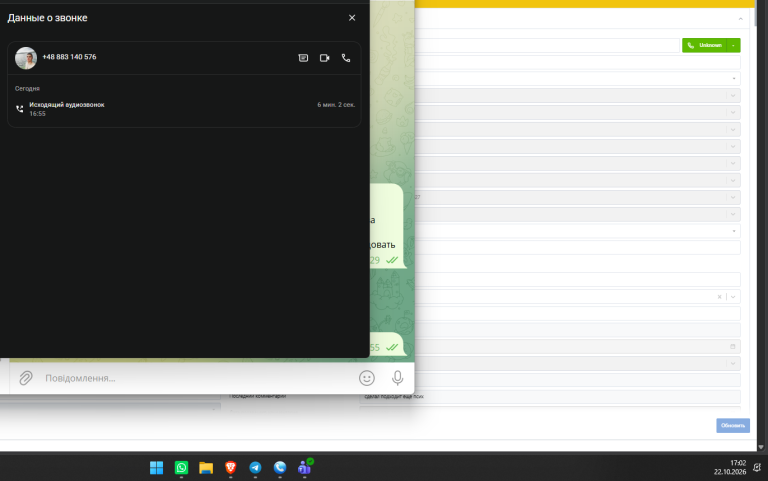Image resolution: width=768 pixels, height=481 pixels.
Task: Start a voice call with the phone handset icon
Action: [x=346, y=58]
